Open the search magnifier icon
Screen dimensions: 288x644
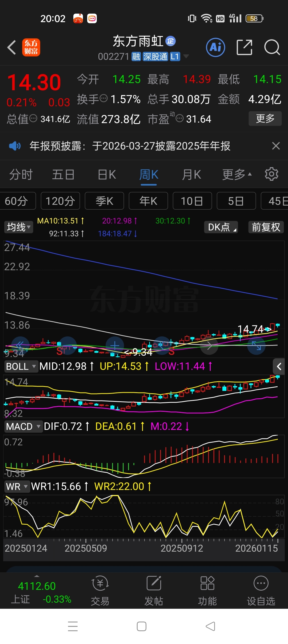pos(272,48)
